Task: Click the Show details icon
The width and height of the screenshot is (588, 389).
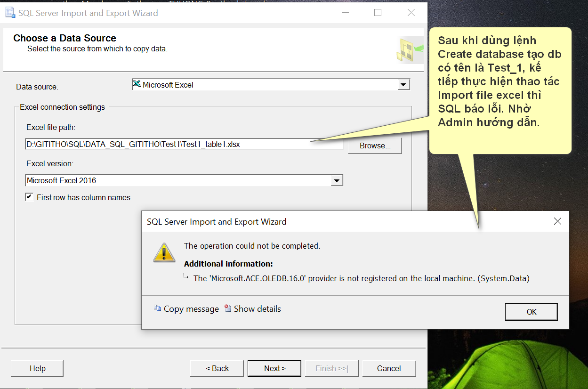Action: [228, 308]
